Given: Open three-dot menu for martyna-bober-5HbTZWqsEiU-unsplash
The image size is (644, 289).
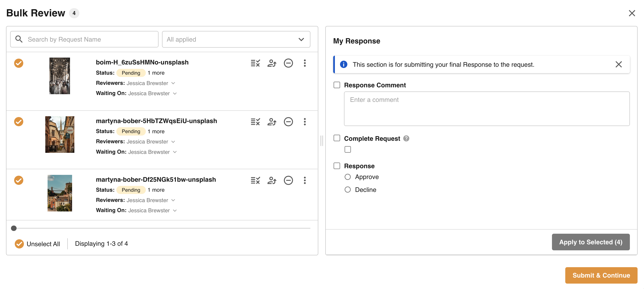Looking at the screenshot, I should pyautogui.click(x=305, y=122).
